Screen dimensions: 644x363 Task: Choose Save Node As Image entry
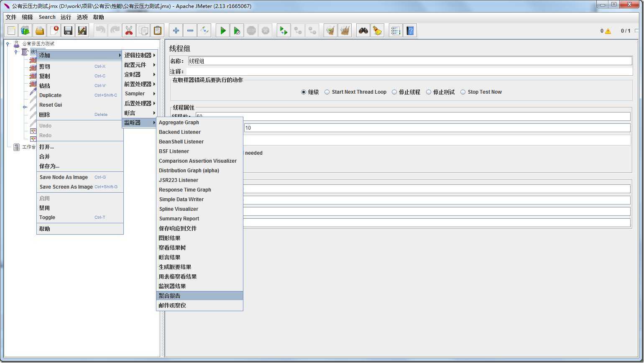80,177
